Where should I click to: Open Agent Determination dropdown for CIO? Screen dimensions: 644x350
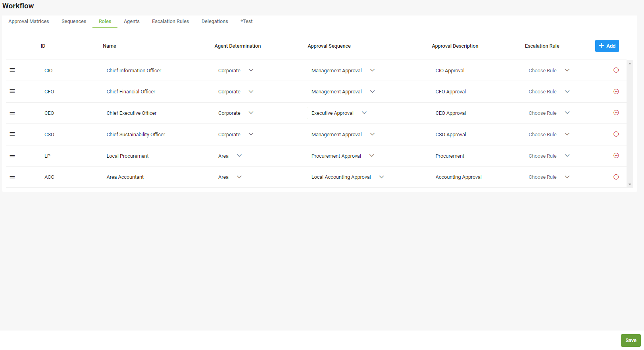251,70
